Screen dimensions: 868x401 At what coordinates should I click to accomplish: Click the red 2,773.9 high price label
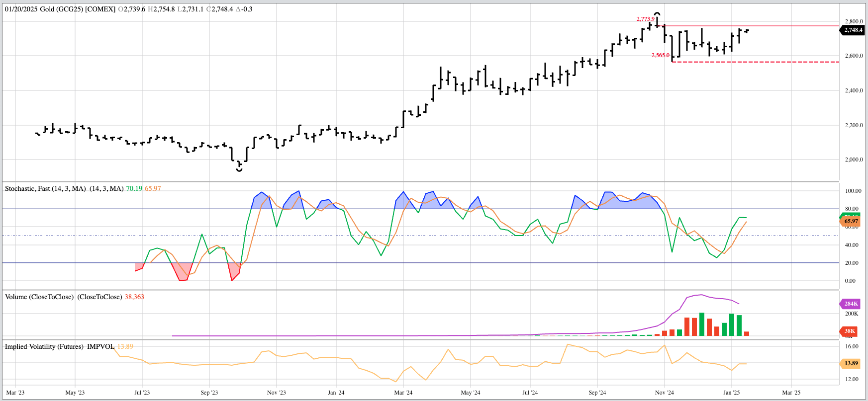point(645,19)
